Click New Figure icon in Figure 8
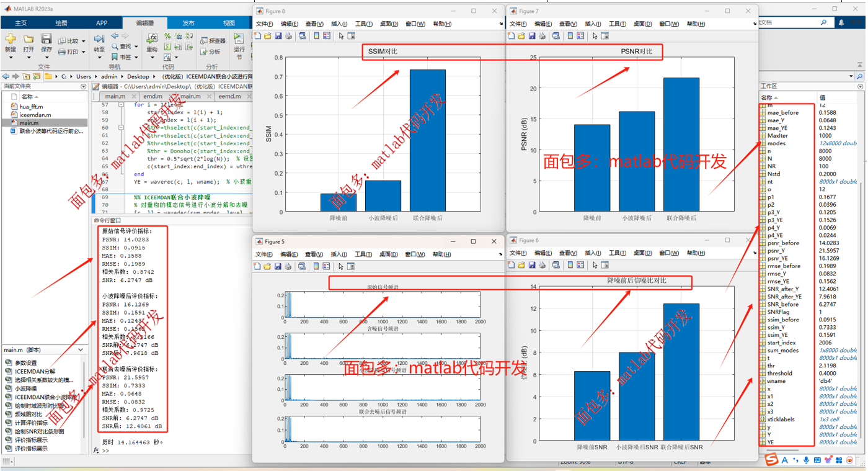Image resolution: width=868 pixels, height=471 pixels. click(x=258, y=36)
